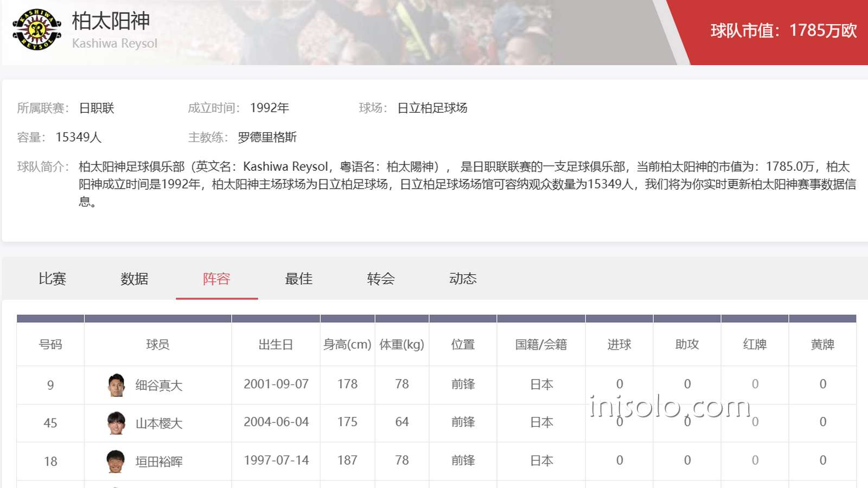Click the 身高(cm) column header
Viewport: 868px width, 488px height.
pyautogui.click(x=347, y=344)
